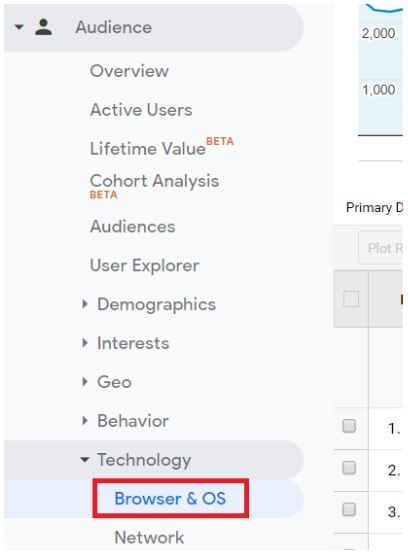This screenshot has width=408, height=558.
Task: Check the checkbox for row 2
Action: point(349,468)
